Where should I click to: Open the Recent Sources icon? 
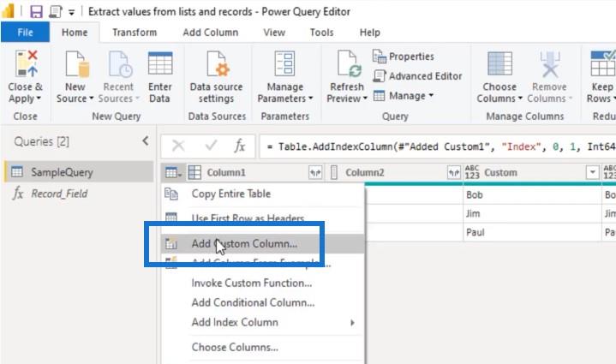click(120, 63)
